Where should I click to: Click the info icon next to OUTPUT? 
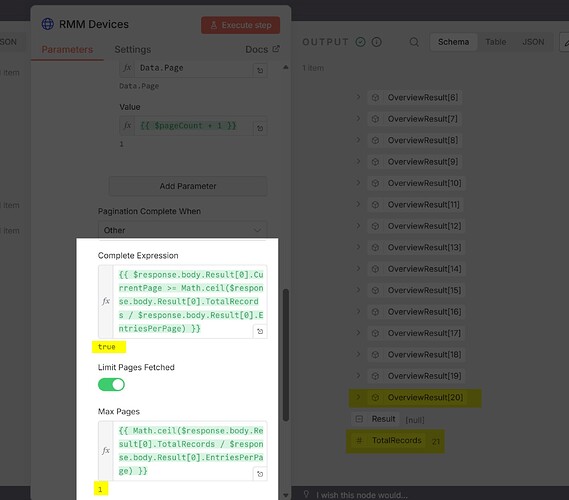click(x=377, y=42)
